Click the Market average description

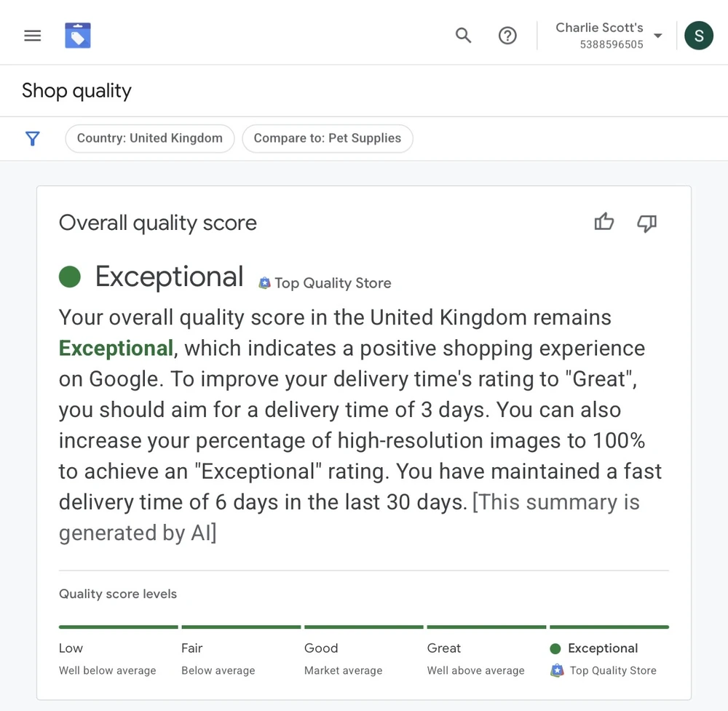point(343,670)
